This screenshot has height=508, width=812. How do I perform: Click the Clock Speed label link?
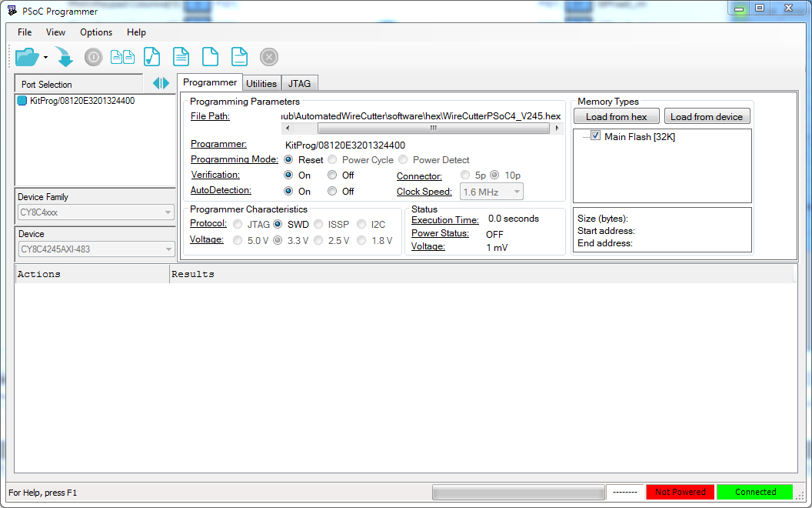coord(424,192)
